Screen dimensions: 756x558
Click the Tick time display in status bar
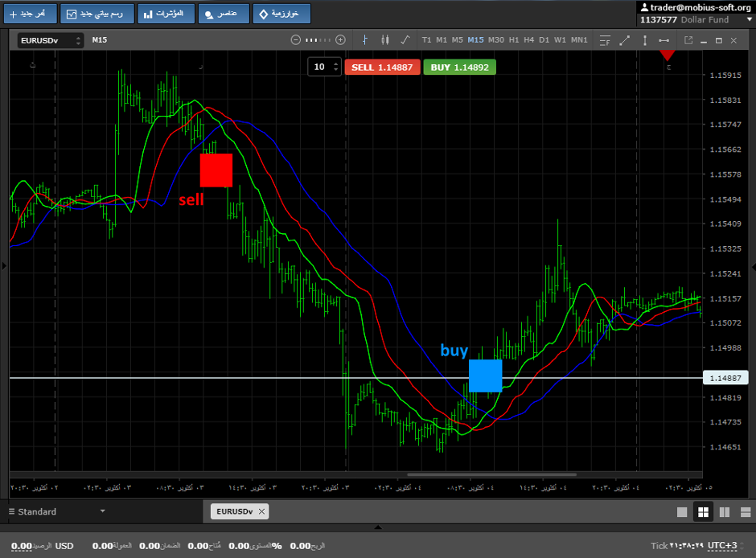click(677, 545)
